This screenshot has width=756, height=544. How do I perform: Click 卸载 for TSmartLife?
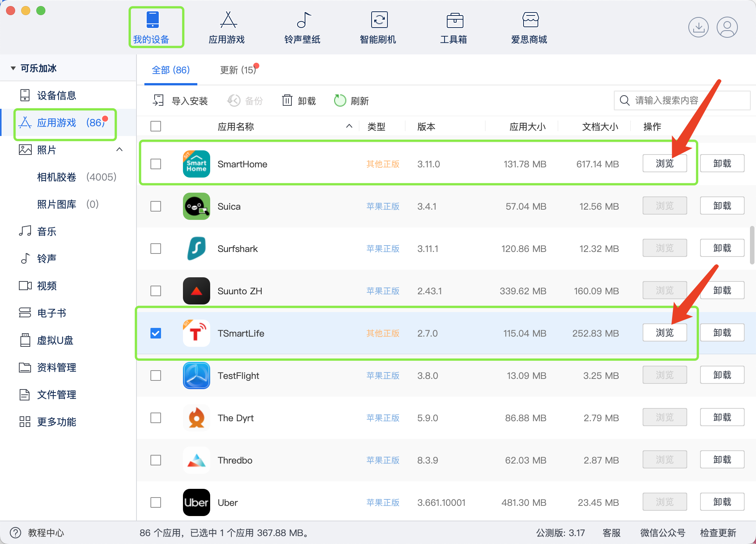click(x=722, y=333)
